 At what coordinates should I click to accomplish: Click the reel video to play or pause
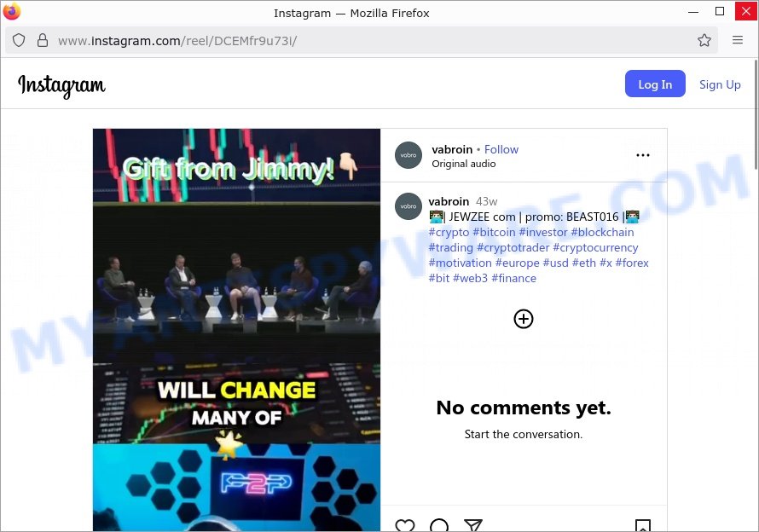coord(237,330)
